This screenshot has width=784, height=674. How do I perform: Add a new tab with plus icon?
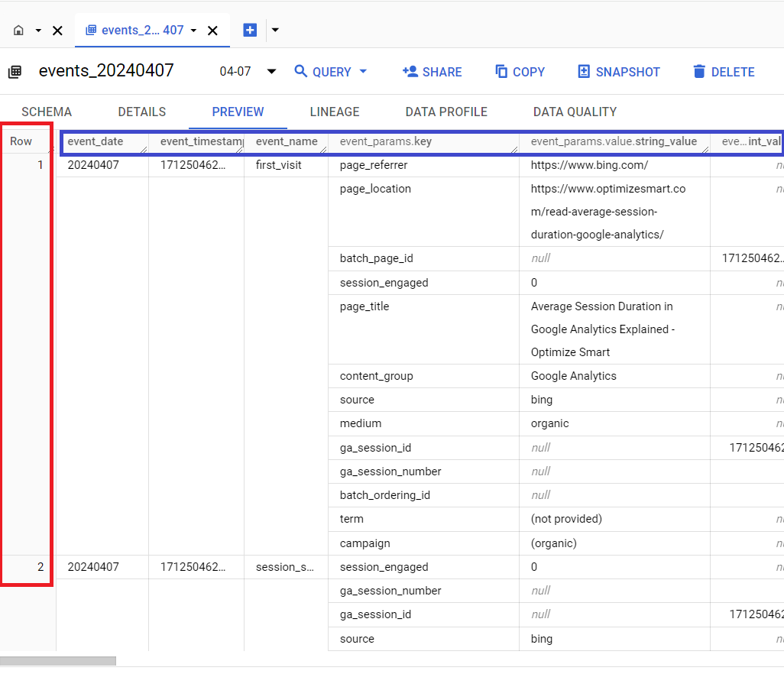point(250,30)
